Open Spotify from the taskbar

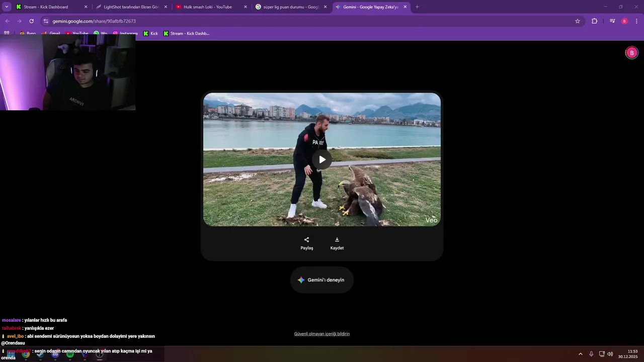click(x=70, y=354)
